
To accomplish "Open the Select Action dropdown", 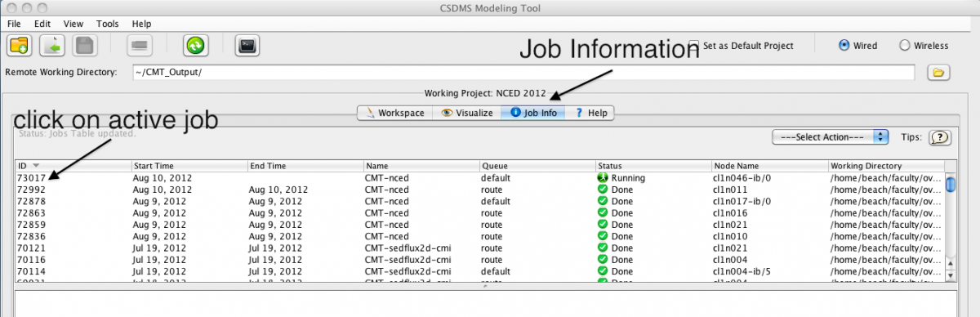I will (830, 137).
